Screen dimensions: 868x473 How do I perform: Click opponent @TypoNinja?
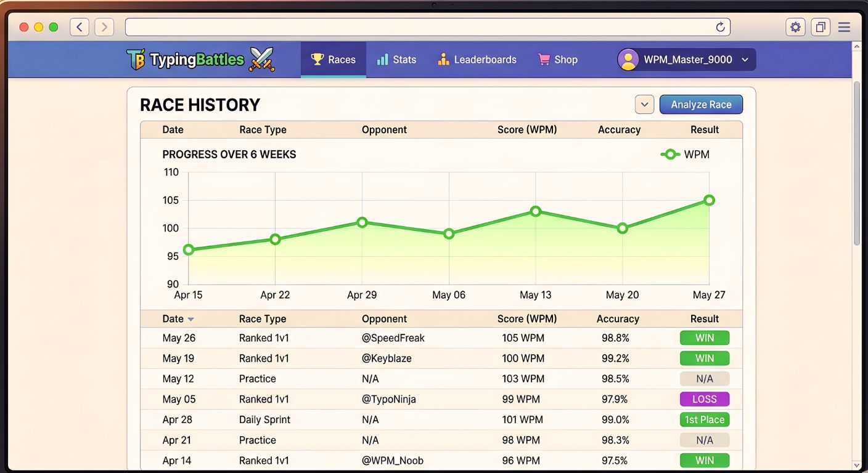tap(389, 399)
